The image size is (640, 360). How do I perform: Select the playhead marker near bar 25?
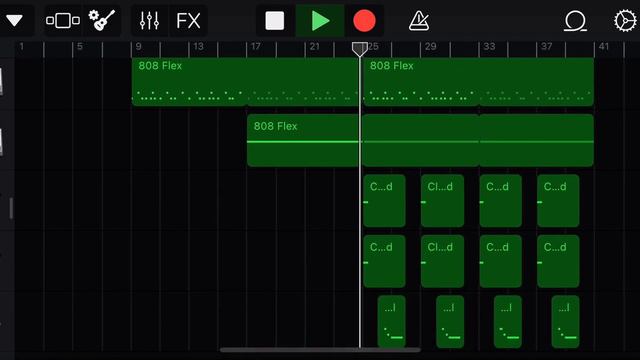click(360, 49)
